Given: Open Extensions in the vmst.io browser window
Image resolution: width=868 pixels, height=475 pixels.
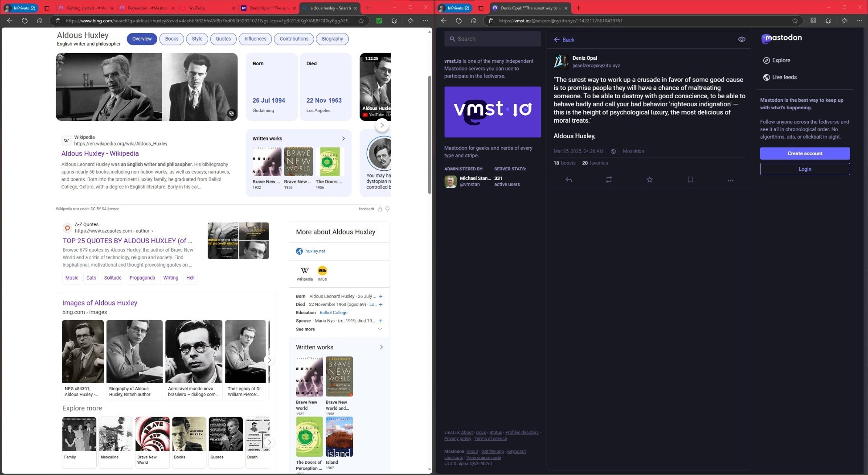Looking at the screenshot, I should pyautogui.click(x=828, y=21).
